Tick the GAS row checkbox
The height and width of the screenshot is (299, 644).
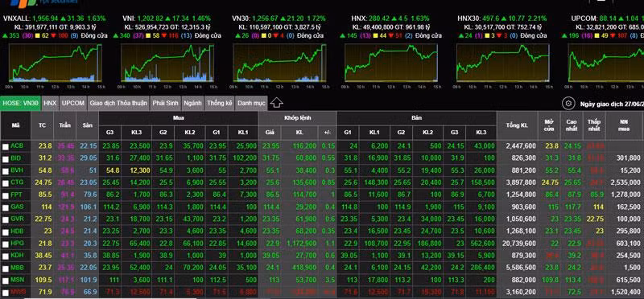pos(5,207)
